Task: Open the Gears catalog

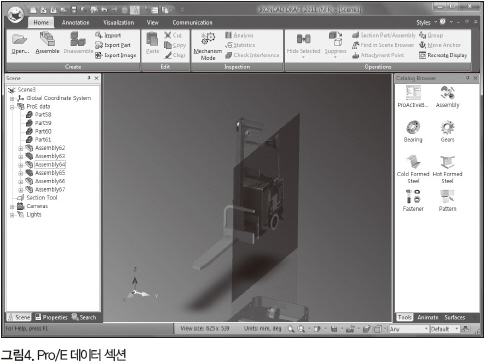Action: [x=447, y=127]
